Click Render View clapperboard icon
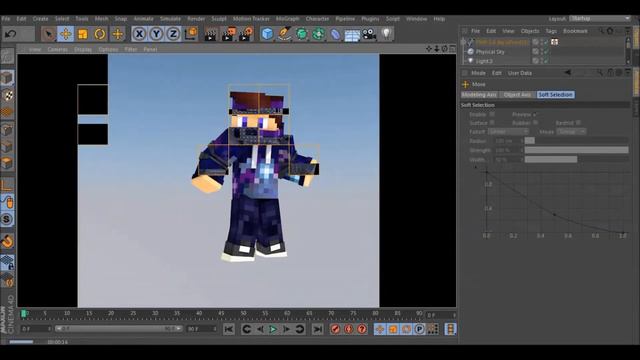640x360 pixels. tap(211, 34)
